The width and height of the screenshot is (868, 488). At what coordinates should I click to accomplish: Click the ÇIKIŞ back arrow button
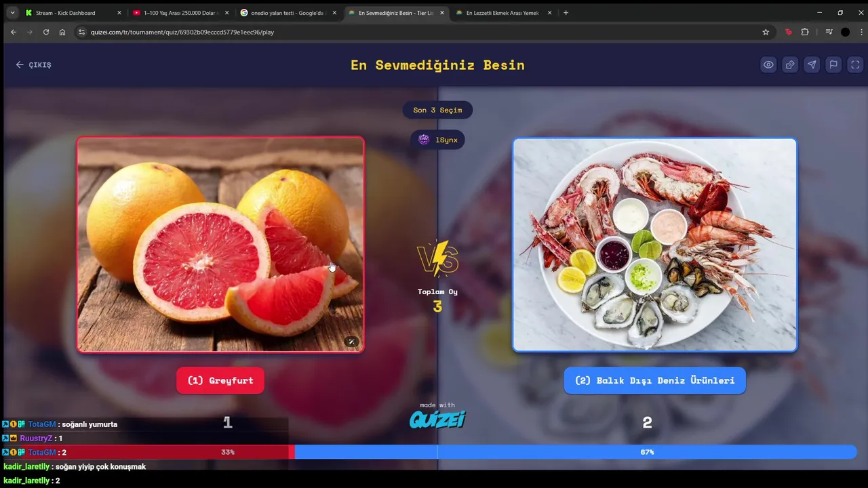33,65
